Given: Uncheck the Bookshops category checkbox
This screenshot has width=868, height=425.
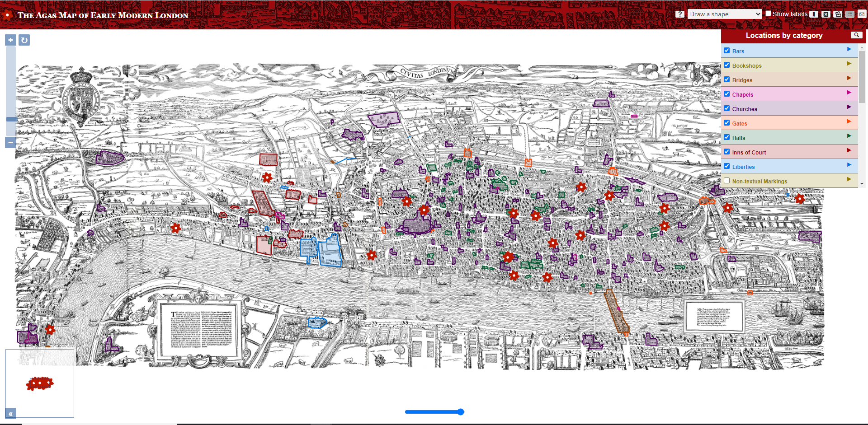Looking at the screenshot, I should pos(727,65).
